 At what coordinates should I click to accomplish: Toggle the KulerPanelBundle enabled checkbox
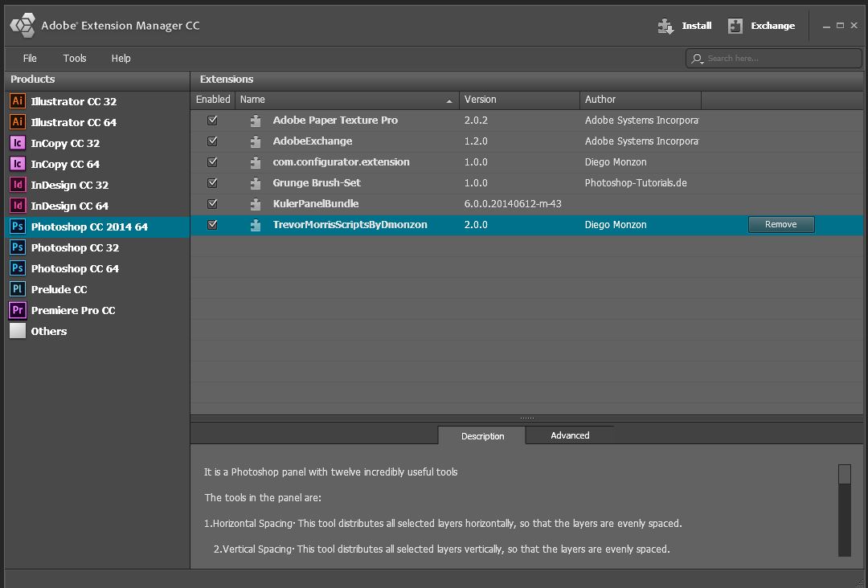pos(212,203)
